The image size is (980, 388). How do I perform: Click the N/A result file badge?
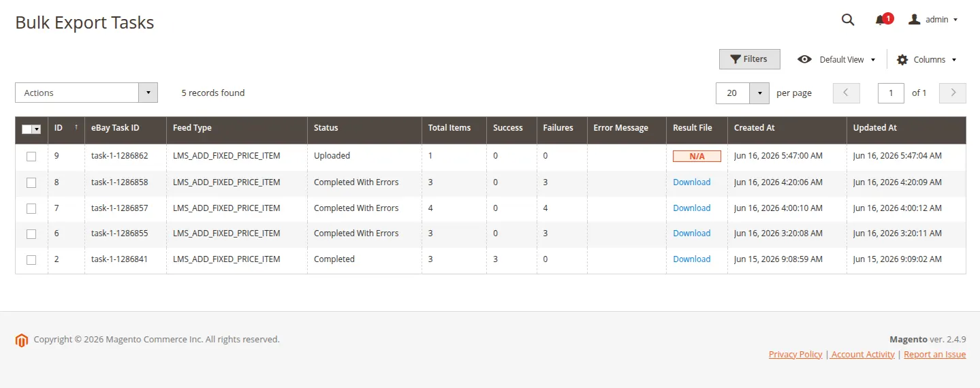[697, 156]
